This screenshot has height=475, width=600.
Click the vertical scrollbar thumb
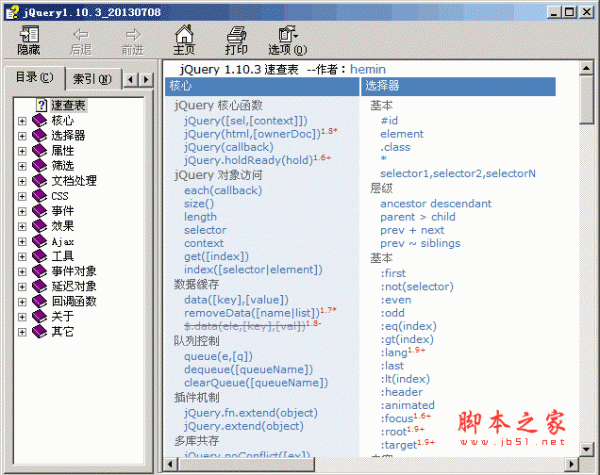pos(586,100)
